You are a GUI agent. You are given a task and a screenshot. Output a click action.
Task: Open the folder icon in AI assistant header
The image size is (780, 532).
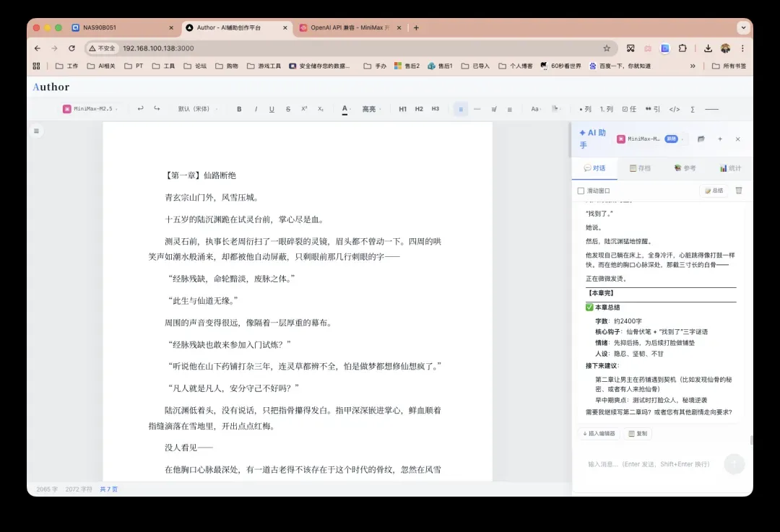[x=701, y=139]
